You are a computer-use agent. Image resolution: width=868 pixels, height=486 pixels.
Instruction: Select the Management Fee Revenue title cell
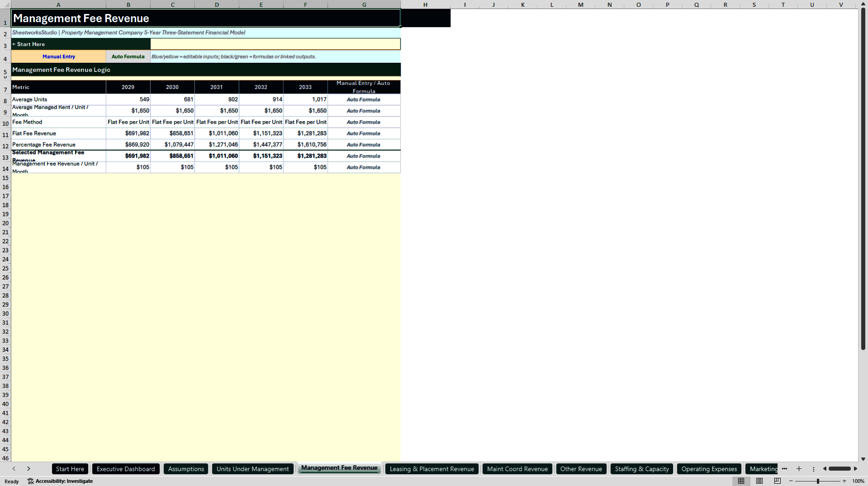tap(206, 18)
